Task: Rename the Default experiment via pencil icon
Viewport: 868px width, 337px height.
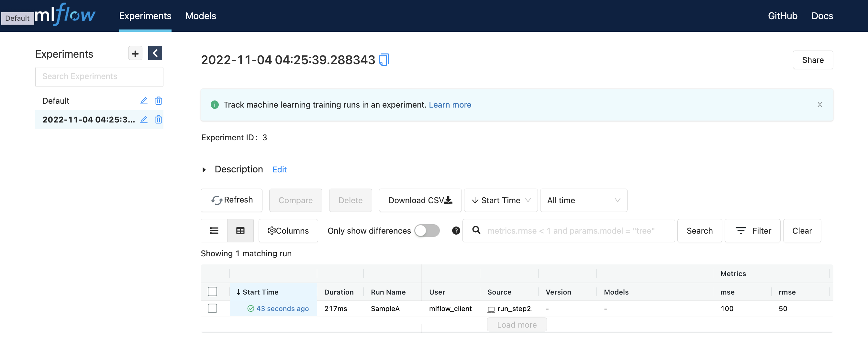Action: pos(144,100)
